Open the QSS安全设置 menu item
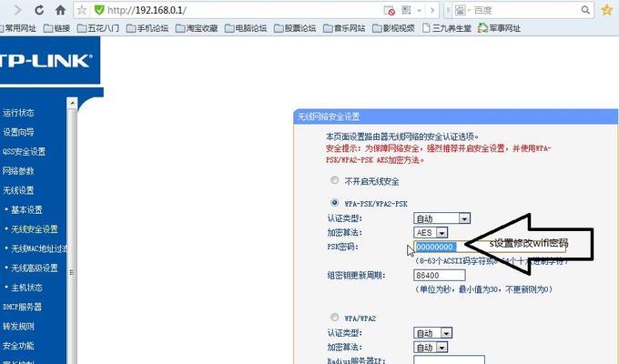This screenshot has width=619, height=364. 24,152
